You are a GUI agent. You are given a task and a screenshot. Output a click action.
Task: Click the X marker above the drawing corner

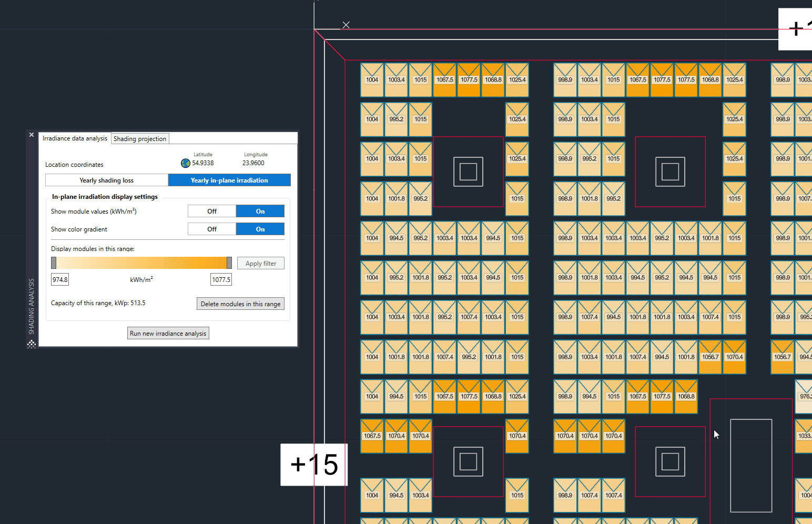346,25
